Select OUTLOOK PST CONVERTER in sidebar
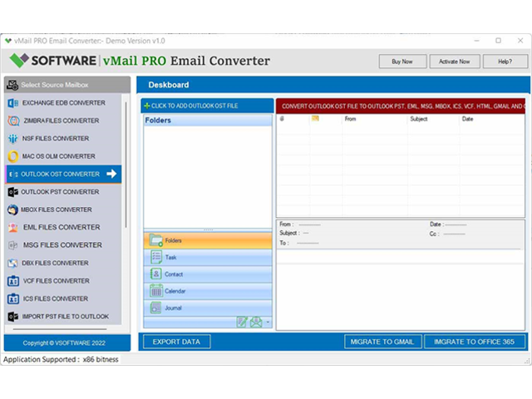Image resolution: width=532 pixels, height=399 pixels. click(x=63, y=192)
